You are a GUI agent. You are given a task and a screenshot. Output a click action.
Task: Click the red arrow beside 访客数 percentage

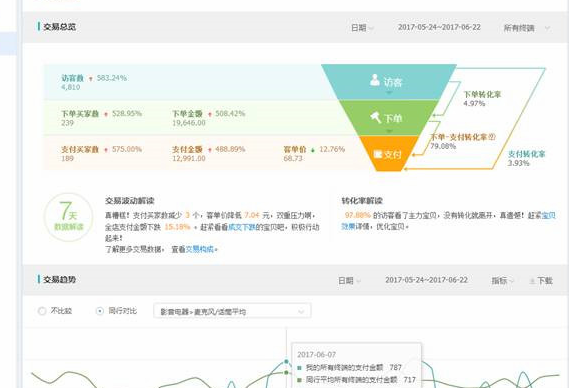tap(91, 78)
